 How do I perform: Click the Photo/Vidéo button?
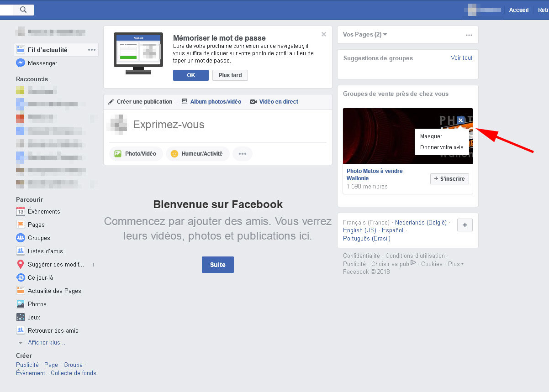tap(136, 154)
